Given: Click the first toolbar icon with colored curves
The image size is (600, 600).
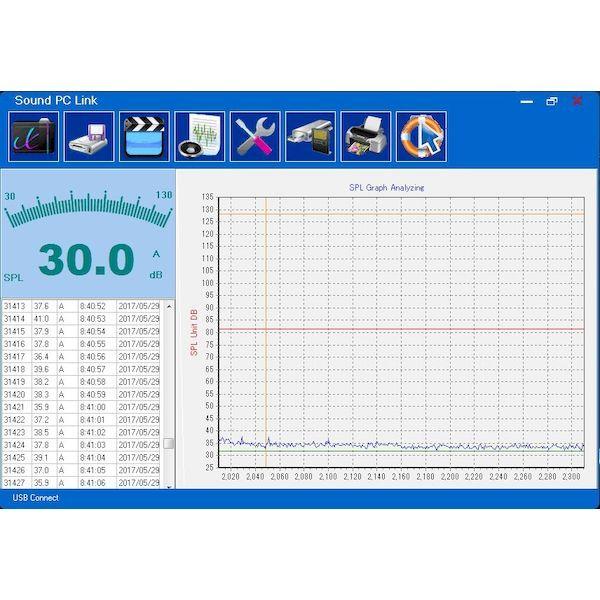Looking at the screenshot, I should pyautogui.click(x=35, y=136).
